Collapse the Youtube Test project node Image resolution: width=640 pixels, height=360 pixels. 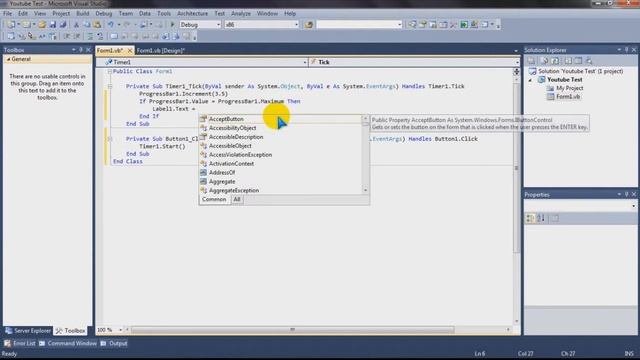pos(530,80)
